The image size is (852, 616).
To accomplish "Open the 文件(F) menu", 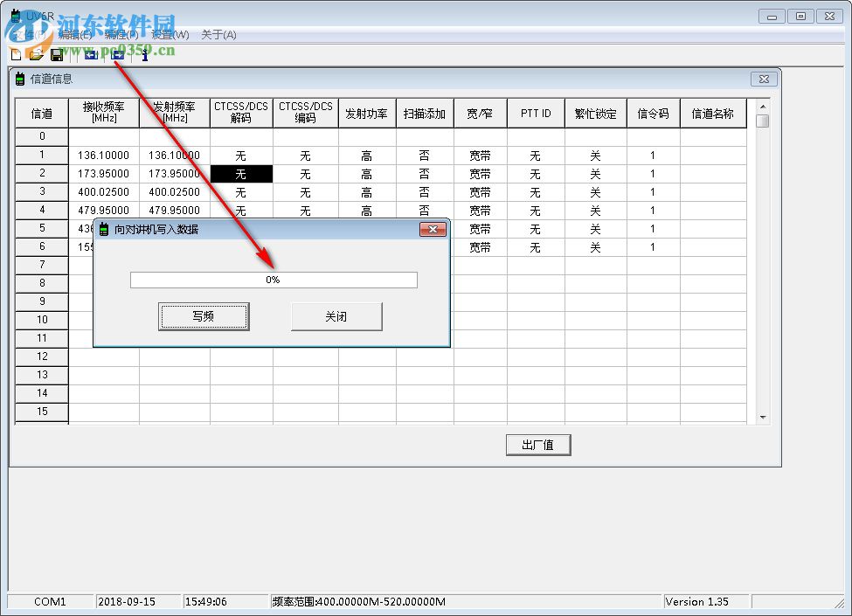I will coord(30,35).
